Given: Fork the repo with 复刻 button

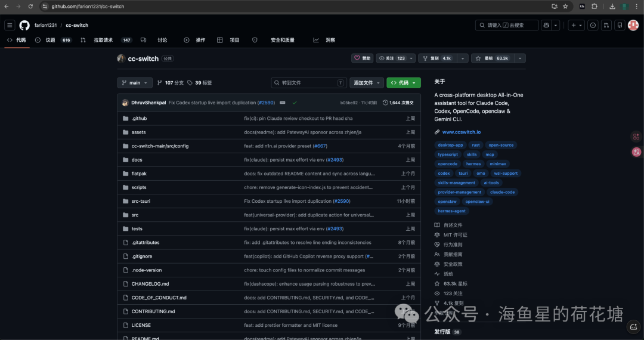Looking at the screenshot, I should pyautogui.click(x=438, y=58).
